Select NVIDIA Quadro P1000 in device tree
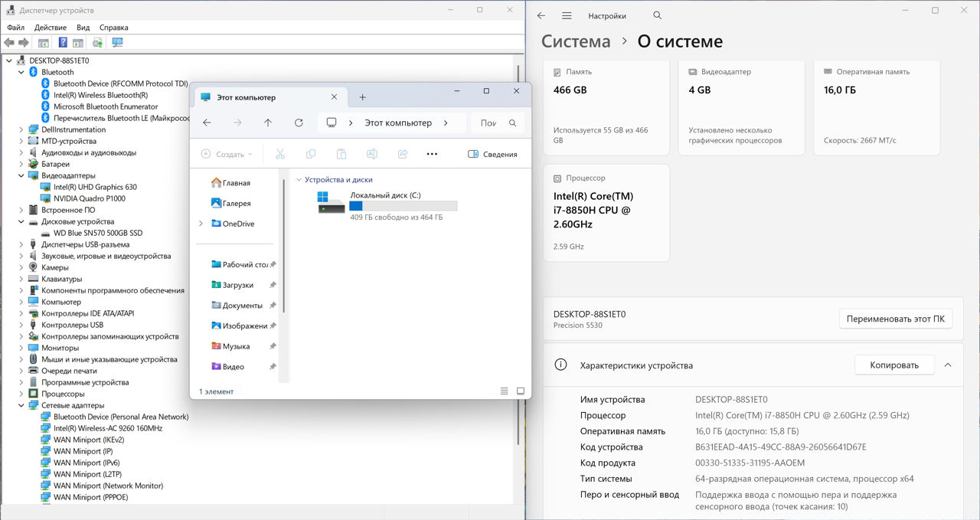The height and width of the screenshot is (520, 980). [x=89, y=198]
